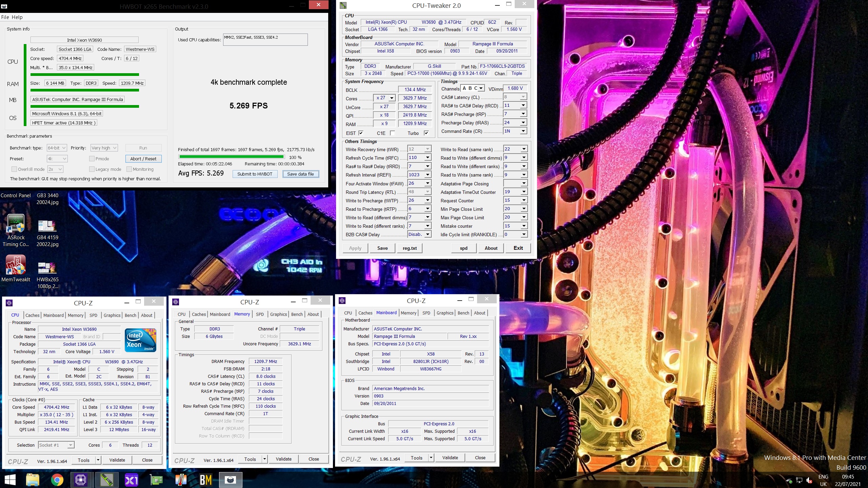Click Submit to HWBOT button
Viewport: 868px width, 488px height.
(255, 174)
